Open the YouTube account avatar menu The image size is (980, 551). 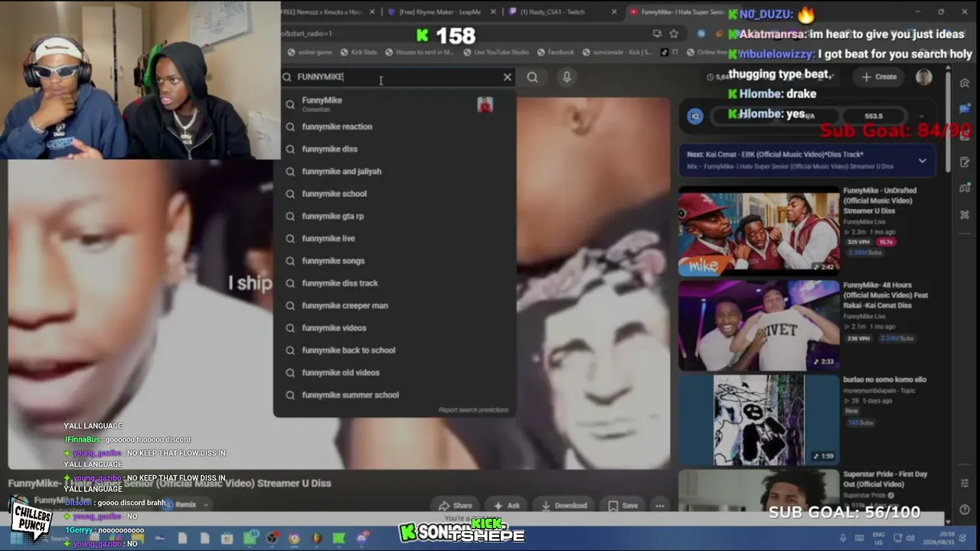coord(924,77)
